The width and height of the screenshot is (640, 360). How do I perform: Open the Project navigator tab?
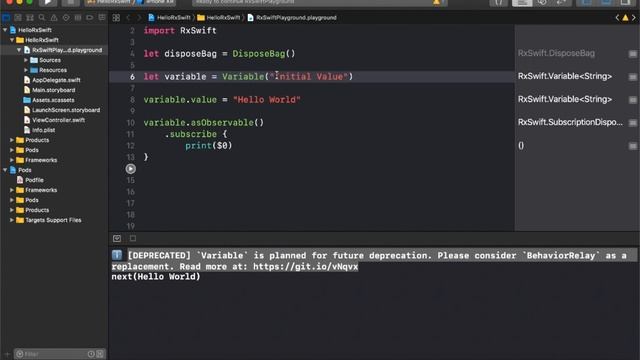(x=6, y=18)
